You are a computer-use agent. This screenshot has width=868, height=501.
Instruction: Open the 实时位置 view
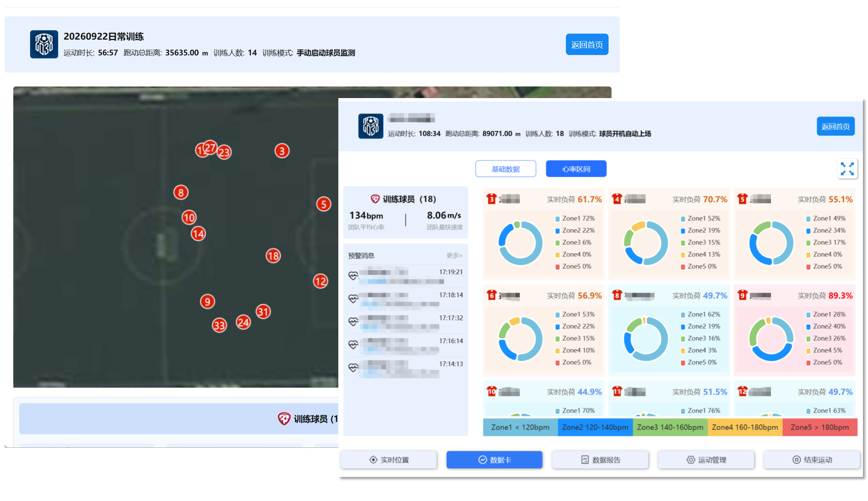click(x=389, y=460)
